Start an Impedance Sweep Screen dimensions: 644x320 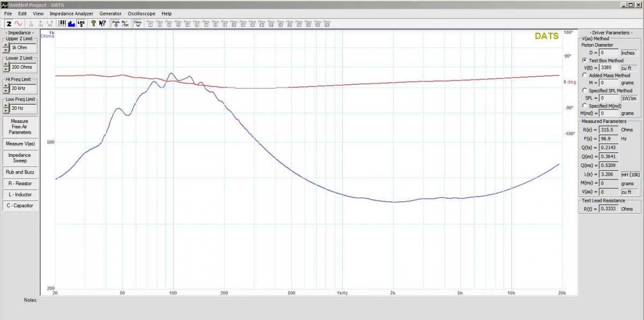pyautogui.click(x=20, y=158)
